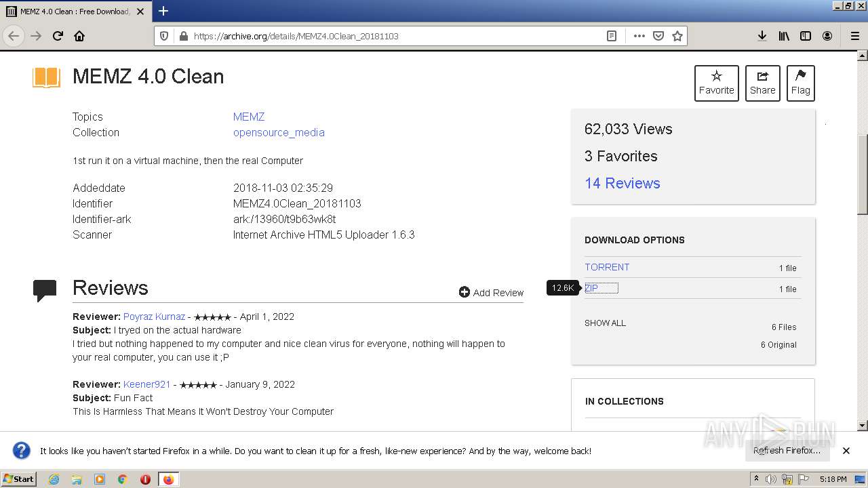Show site security padlock info
Screen dimensions: 868x488
[183, 36]
